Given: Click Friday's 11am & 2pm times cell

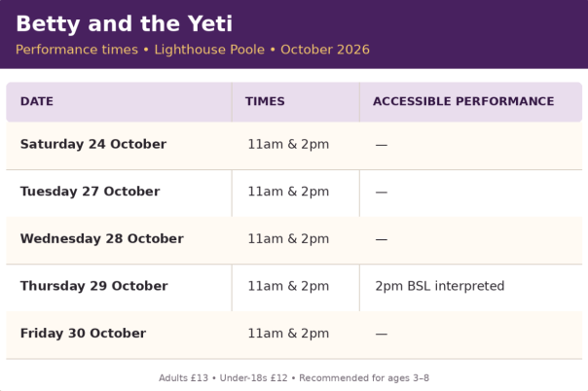Looking at the screenshot, I should (296, 335).
